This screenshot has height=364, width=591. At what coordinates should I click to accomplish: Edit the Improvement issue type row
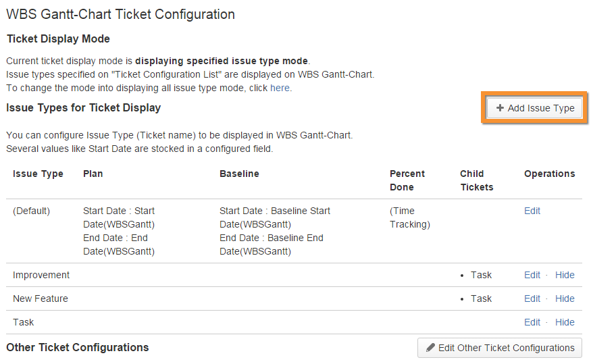coord(532,275)
